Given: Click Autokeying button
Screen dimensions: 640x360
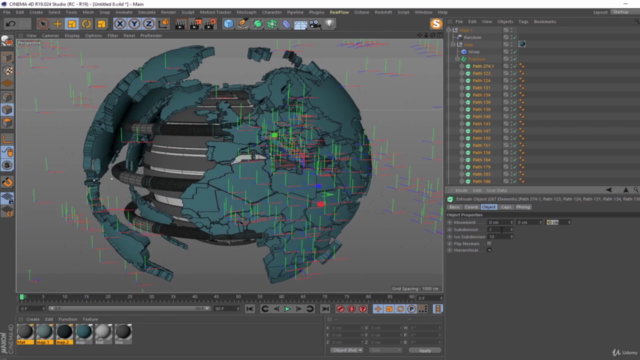Looking at the screenshot, I should 351,309.
